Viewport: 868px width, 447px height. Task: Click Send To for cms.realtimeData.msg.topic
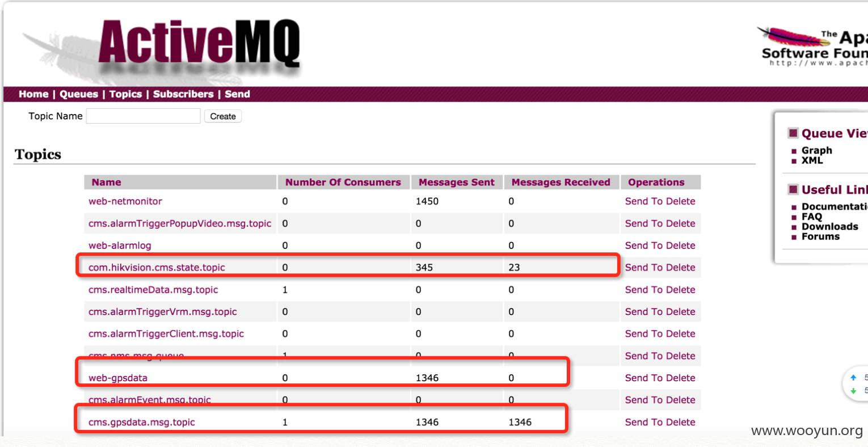pyautogui.click(x=644, y=290)
